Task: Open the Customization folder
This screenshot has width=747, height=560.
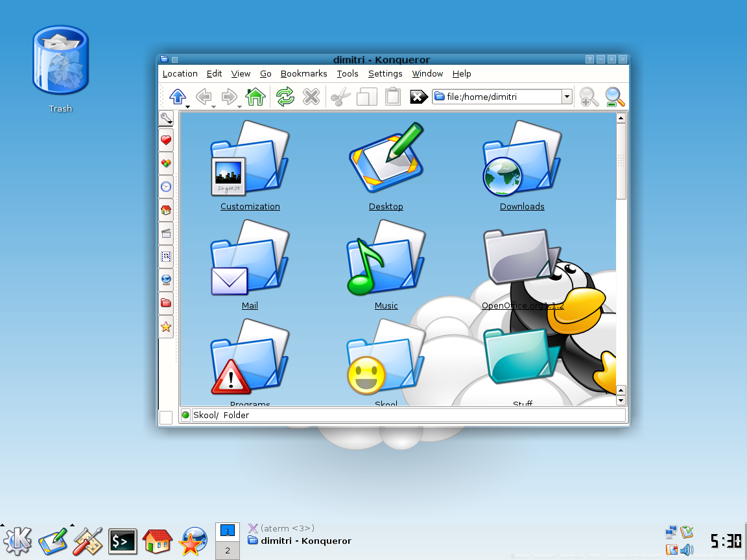Action: pyautogui.click(x=250, y=165)
